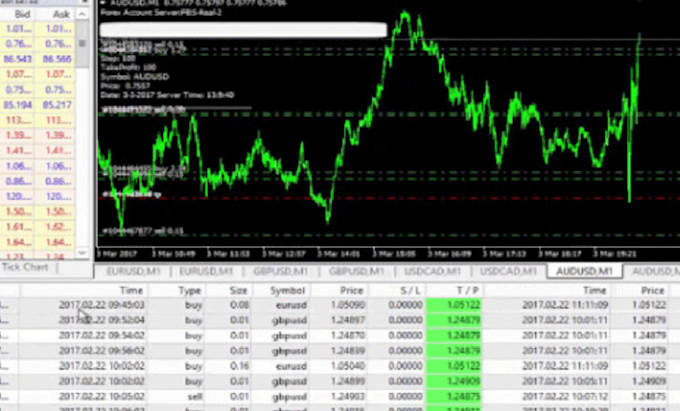680x411 pixels.
Task: Click the open price 1.24903
Action: point(348,397)
